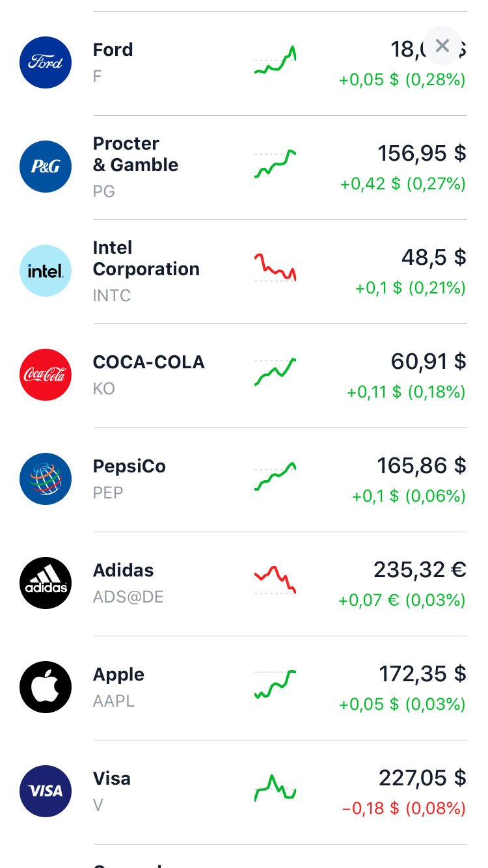
Task: Tap the Adidas logo icon
Action: (x=46, y=583)
